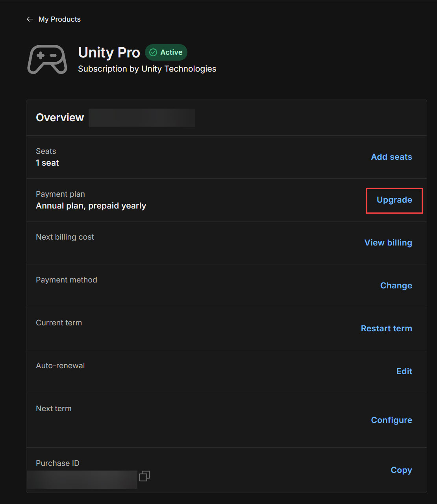Click the Copy link for Purchase ID

[x=401, y=470]
